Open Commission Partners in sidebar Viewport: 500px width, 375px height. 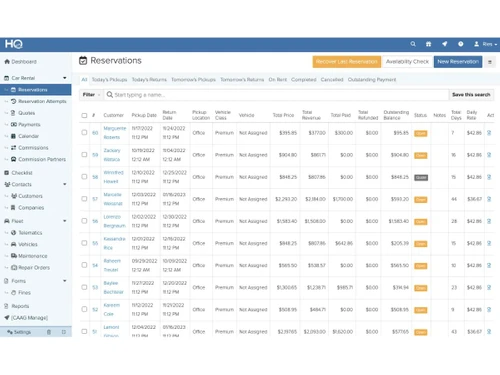tap(38, 159)
